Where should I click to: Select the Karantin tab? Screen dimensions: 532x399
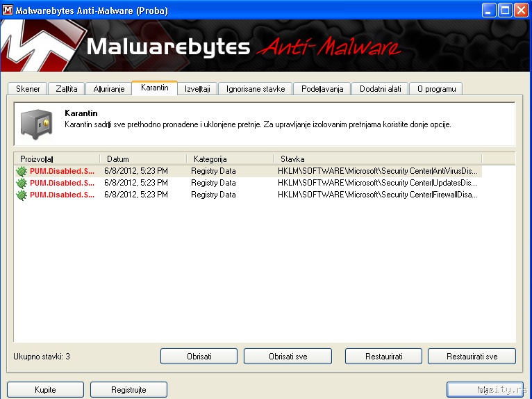155,88
